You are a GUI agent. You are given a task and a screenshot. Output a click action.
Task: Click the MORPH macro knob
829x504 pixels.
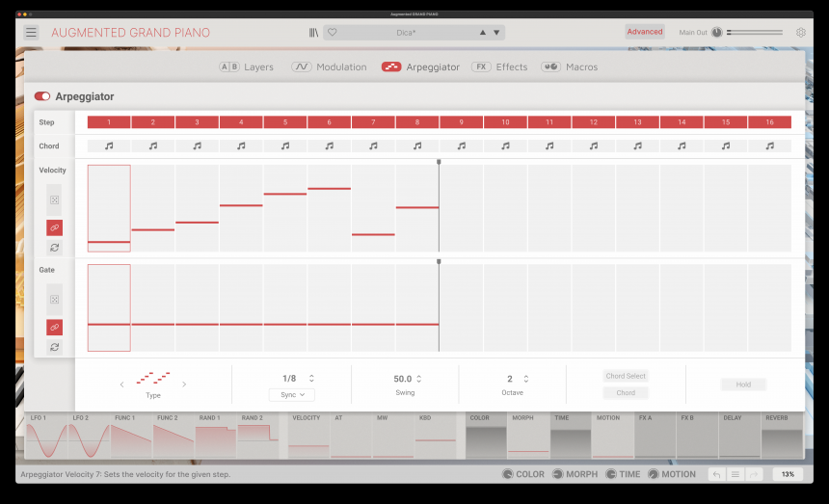[x=558, y=474]
